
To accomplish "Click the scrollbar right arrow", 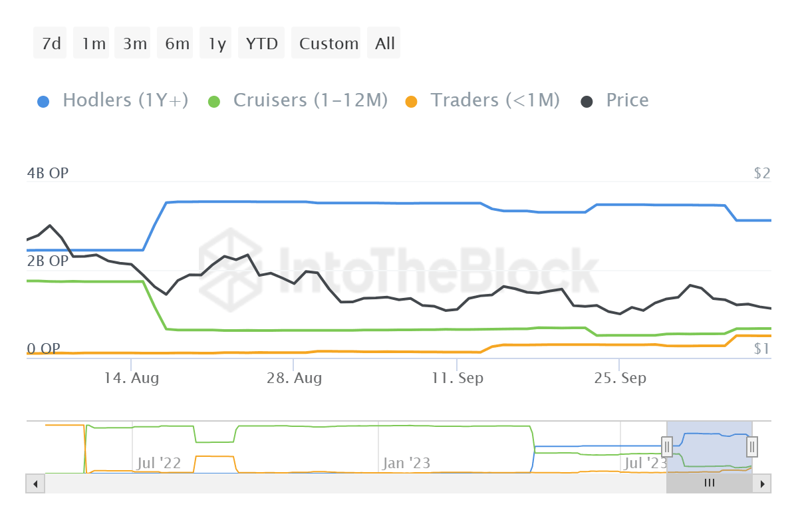I will (x=762, y=483).
